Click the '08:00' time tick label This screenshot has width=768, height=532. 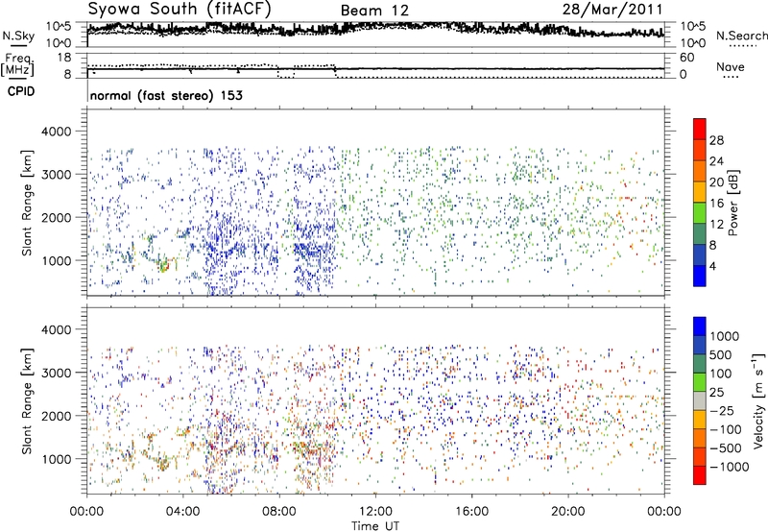pyautogui.click(x=279, y=512)
